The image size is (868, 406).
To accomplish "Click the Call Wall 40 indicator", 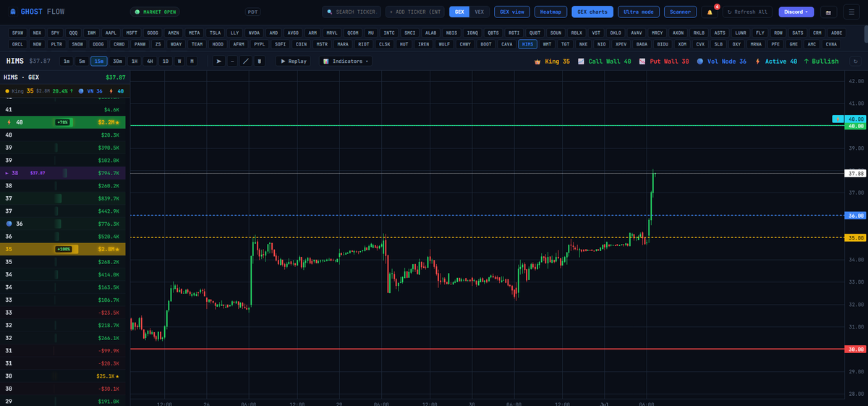I will click(604, 62).
